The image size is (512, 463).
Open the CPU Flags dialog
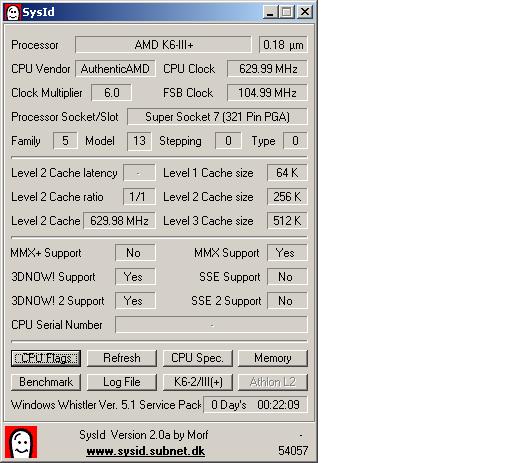46,358
